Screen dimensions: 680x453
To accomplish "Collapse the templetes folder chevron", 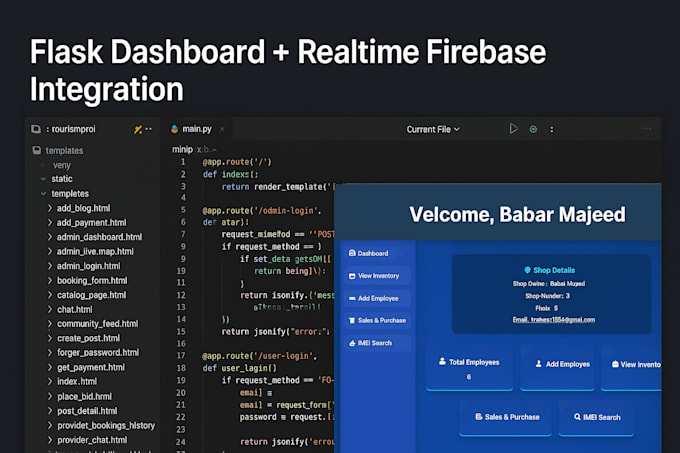I will 43,193.
